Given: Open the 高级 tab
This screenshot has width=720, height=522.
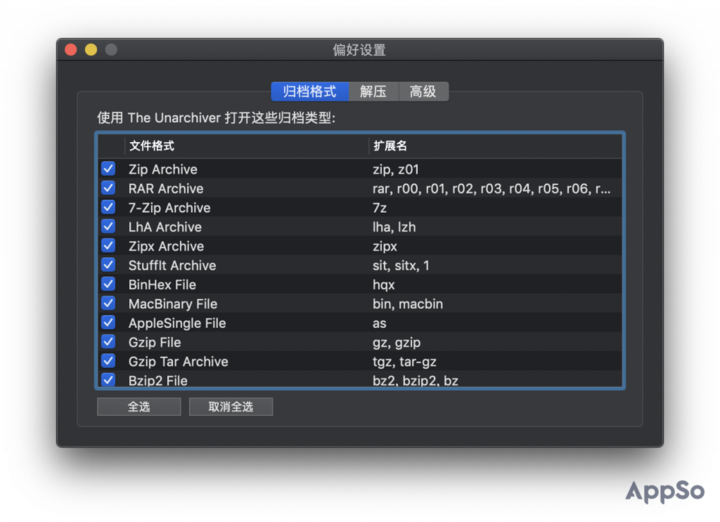Looking at the screenshot, I should coord(423,91).
